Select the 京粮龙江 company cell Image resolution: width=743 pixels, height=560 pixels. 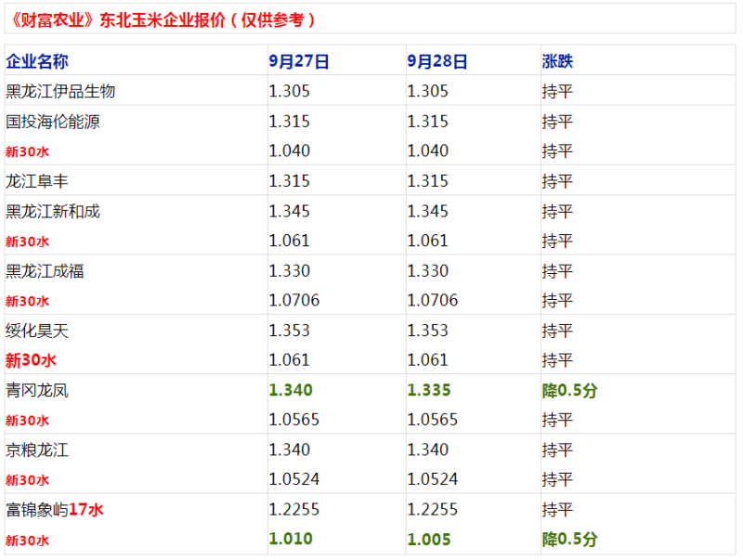click(37, 450)
